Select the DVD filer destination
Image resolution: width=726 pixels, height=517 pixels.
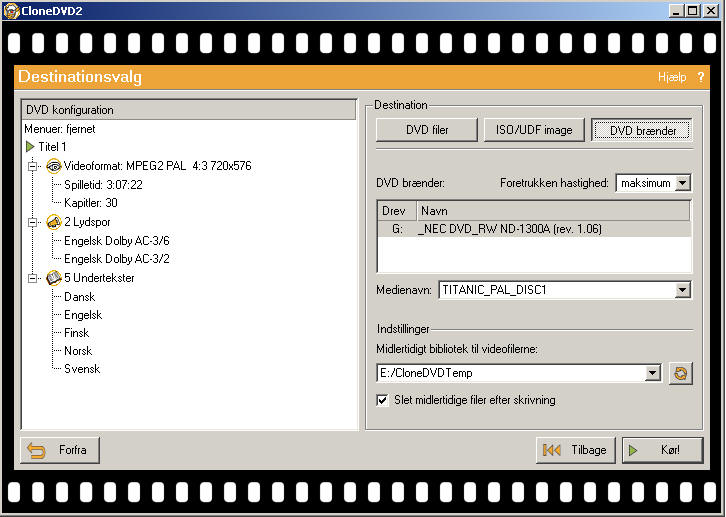(x=426, y=130)
